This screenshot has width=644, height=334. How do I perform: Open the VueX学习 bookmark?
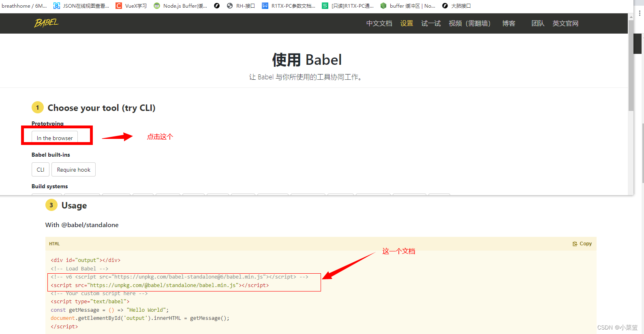[131, 6]
